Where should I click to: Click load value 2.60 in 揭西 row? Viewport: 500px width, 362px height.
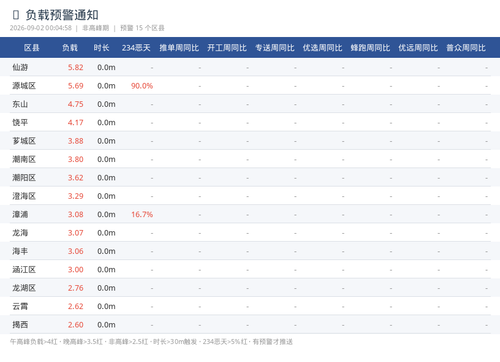[x=76, y=325]
